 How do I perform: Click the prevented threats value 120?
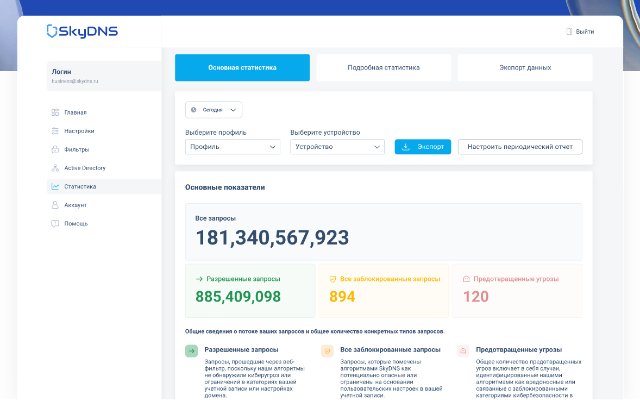click(476, 296)
